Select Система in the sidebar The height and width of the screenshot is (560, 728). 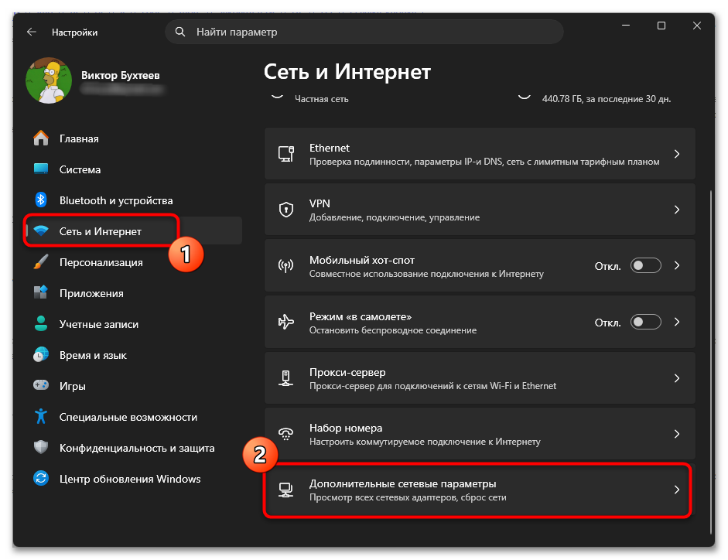[x=134, y=169]
